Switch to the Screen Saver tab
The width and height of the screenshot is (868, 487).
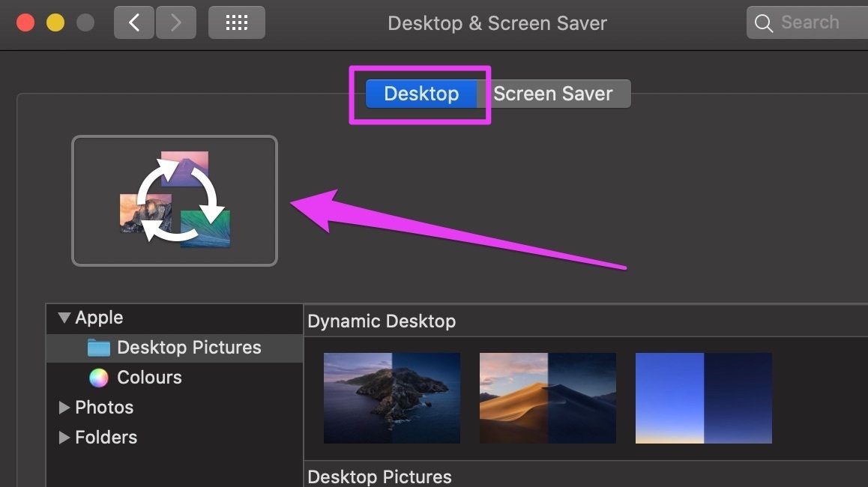(553, 94)
